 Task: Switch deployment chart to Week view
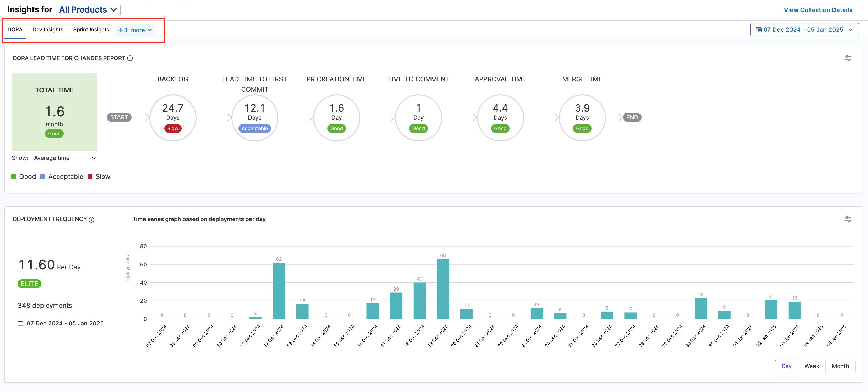click(x=811, y=366)
